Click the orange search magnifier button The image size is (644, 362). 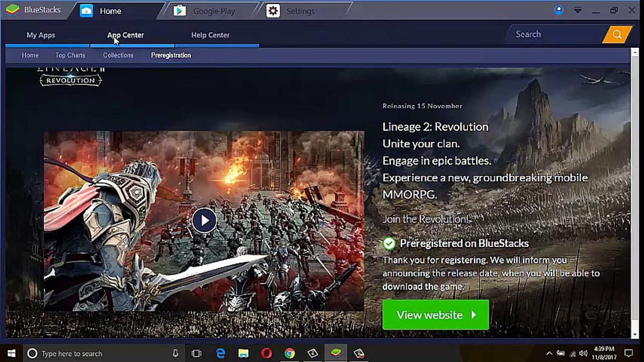[617, 35]
